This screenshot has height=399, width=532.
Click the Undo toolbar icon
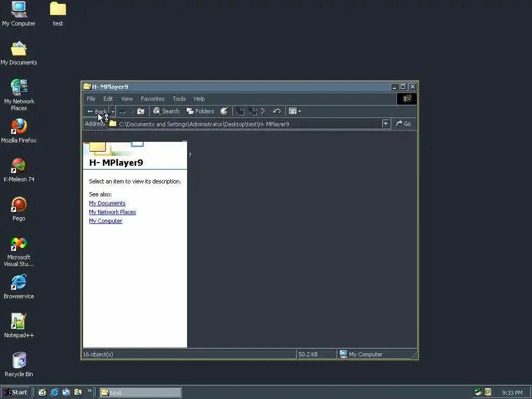(277, 111)
